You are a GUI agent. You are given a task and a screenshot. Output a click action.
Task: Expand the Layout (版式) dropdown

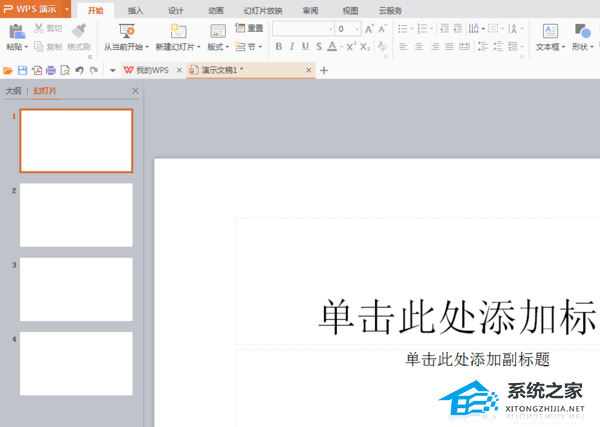tap(218, 46)
